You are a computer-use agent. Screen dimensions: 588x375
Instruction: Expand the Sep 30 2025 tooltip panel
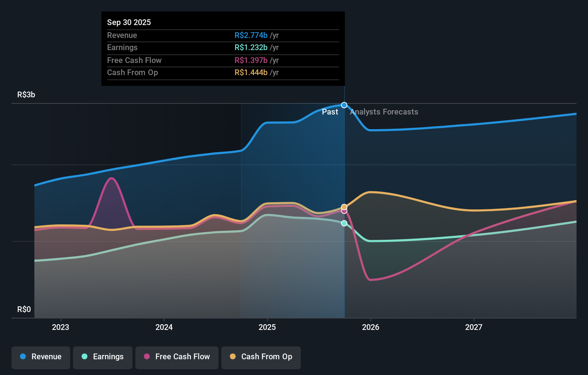[223, 48]
